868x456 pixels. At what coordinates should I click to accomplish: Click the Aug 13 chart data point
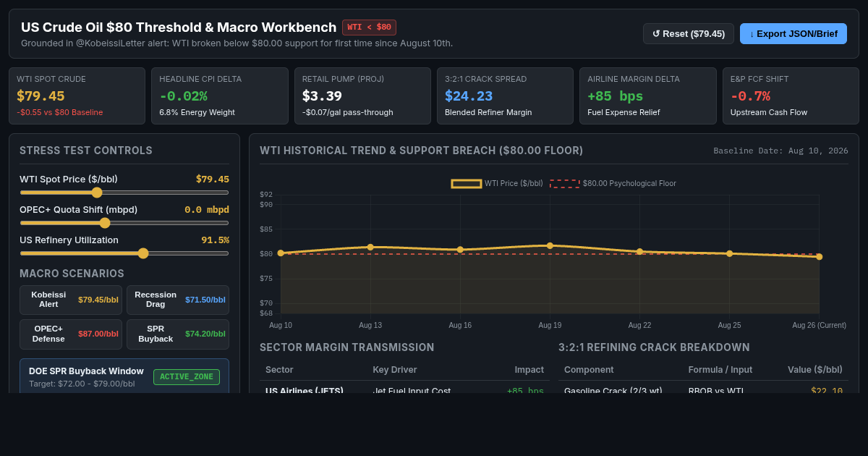click(370, 247)
